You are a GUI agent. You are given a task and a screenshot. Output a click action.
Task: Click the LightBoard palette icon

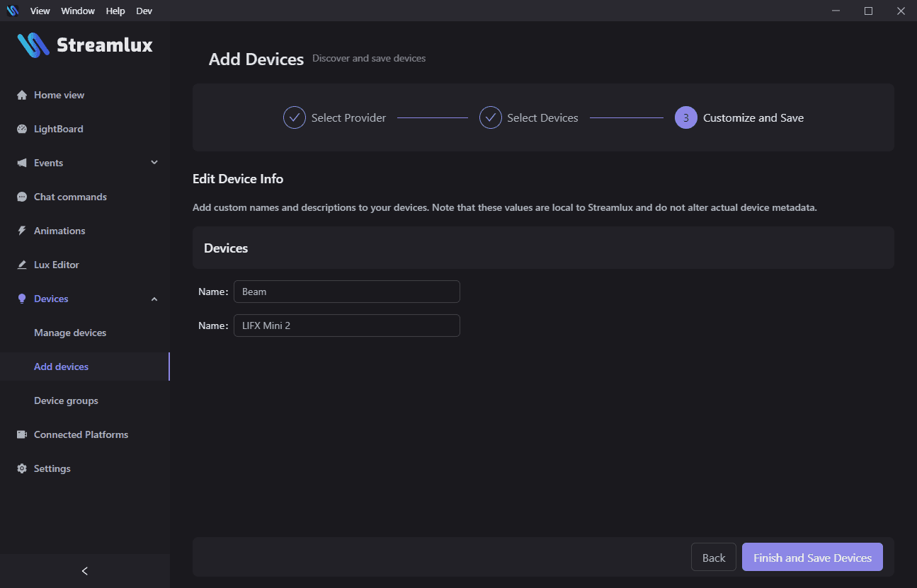pyautogui.click(x=21, y=129)
